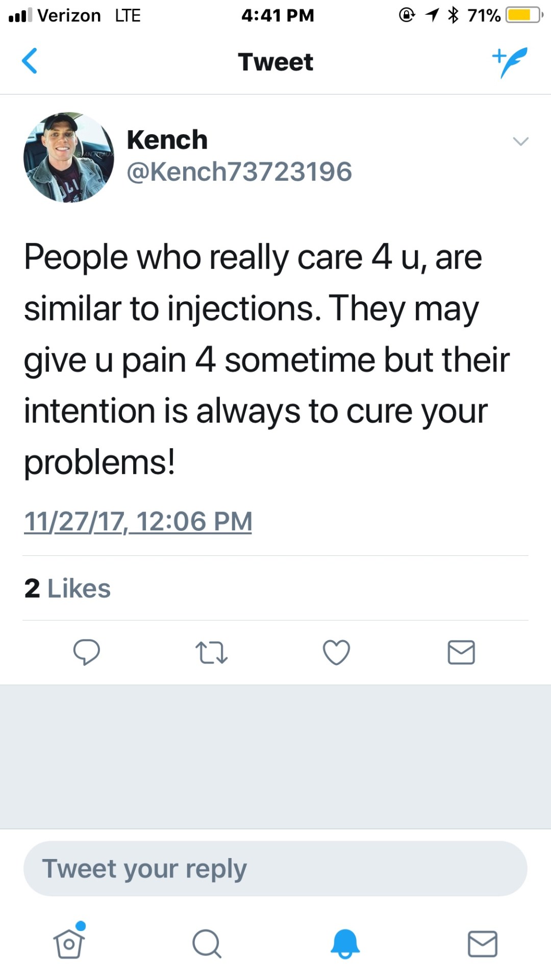
Task: Tap the battery indicator in status bar
Action: tap(523, 15)
